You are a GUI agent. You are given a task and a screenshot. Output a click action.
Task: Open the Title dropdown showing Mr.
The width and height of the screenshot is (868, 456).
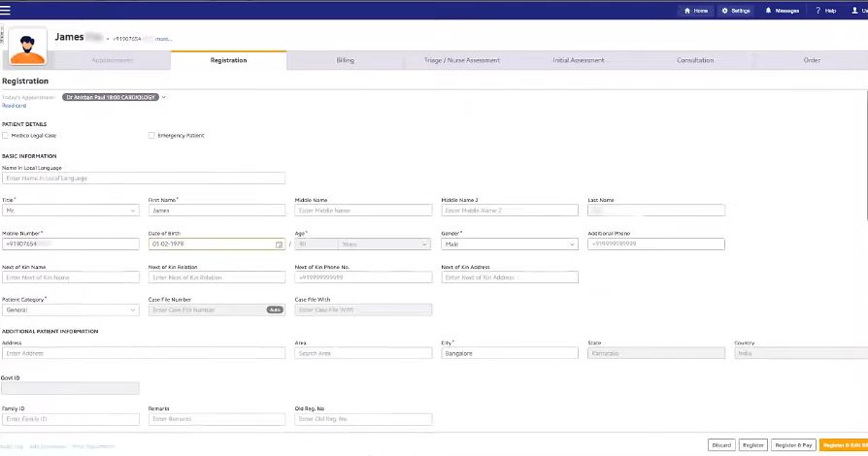[70, 211]
